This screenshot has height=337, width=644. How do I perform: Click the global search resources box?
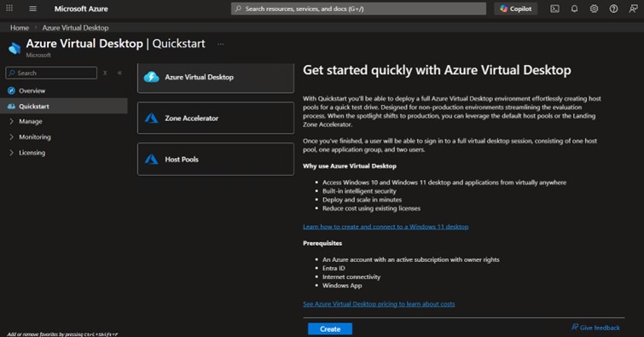click(x=358, y=9)
